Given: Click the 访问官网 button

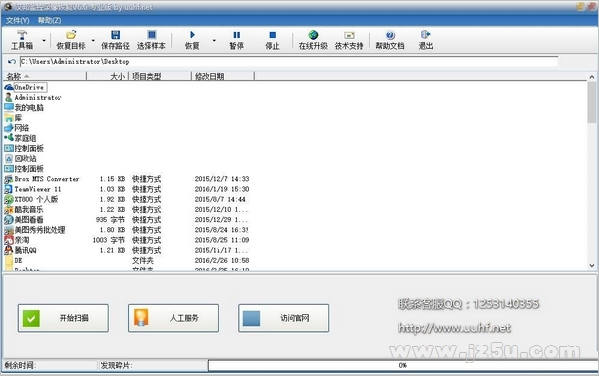Looking at the screenshot, I should click(x=283, y=318).
